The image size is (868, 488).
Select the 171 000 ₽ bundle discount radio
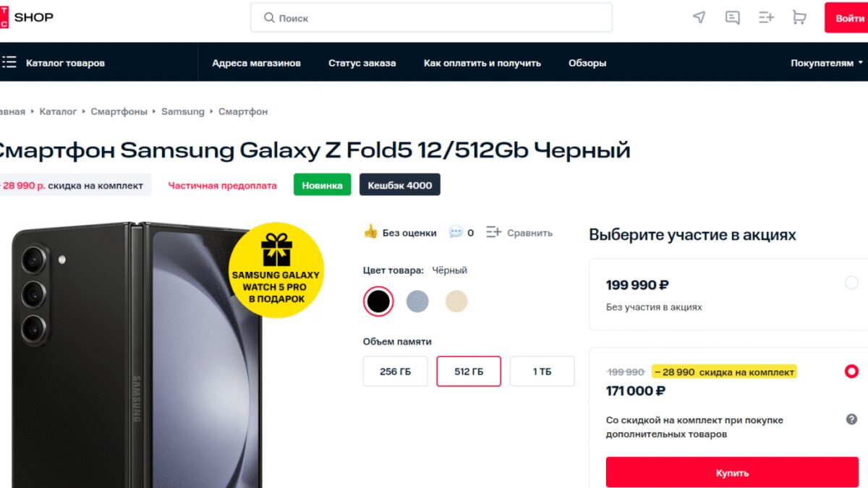click(x=851, y=372)
